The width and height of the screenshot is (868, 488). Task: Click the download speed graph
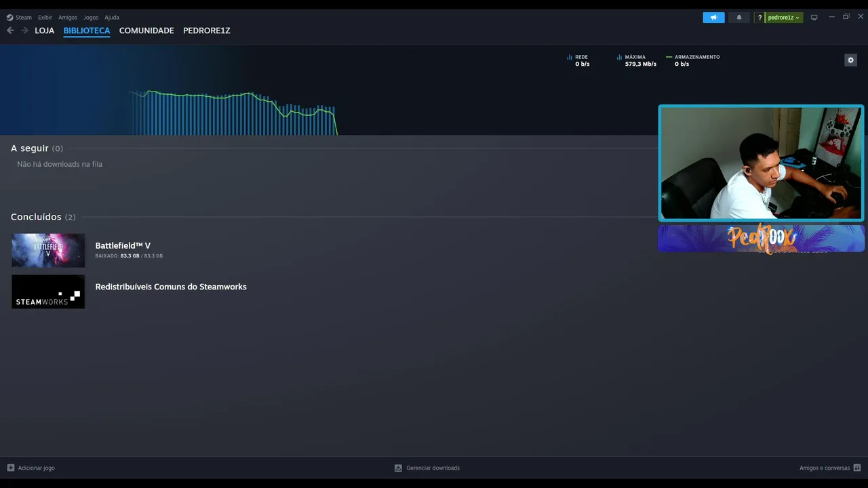tap(235, 113)
